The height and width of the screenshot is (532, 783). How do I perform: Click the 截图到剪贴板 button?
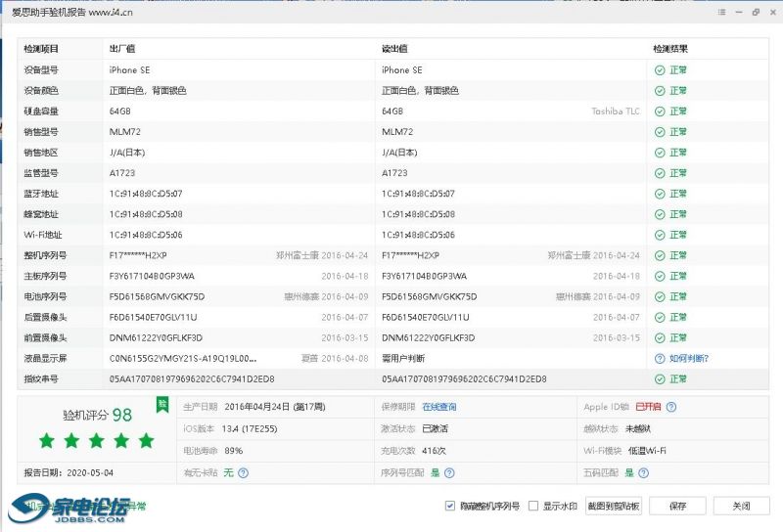614,506
